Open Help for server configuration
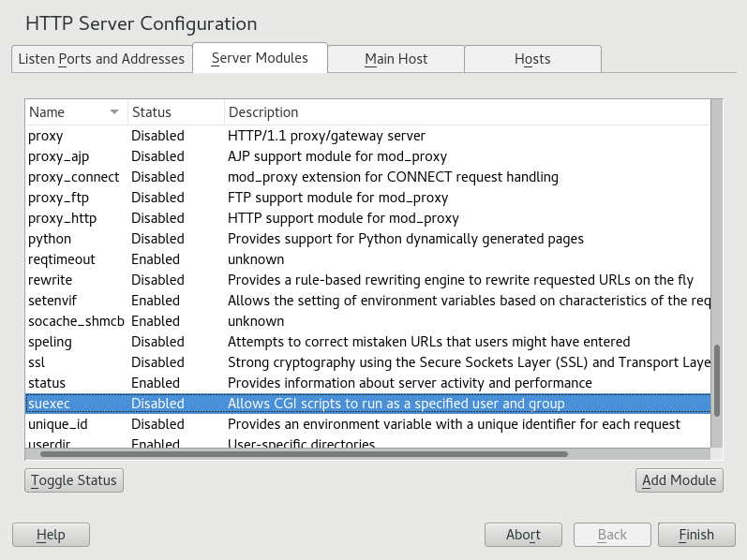This screenshot has height=560, width=747. (51, 535)
